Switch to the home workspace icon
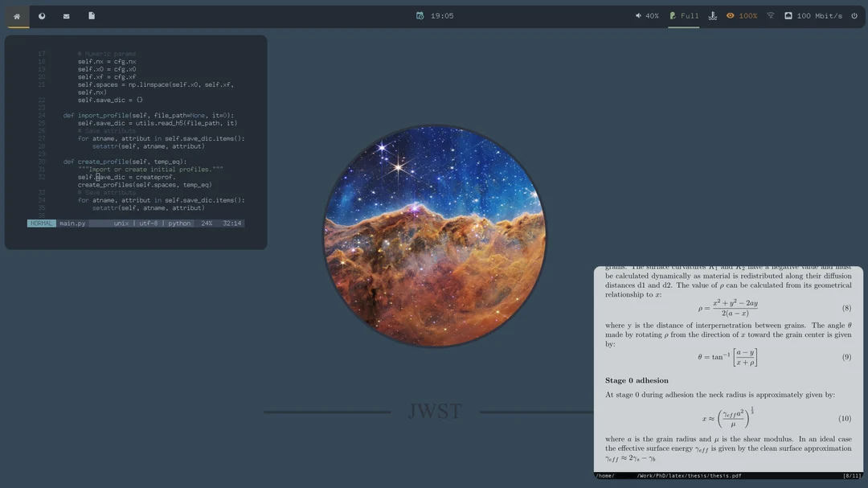Screen dimensions: 868x488 click(17, 16)
